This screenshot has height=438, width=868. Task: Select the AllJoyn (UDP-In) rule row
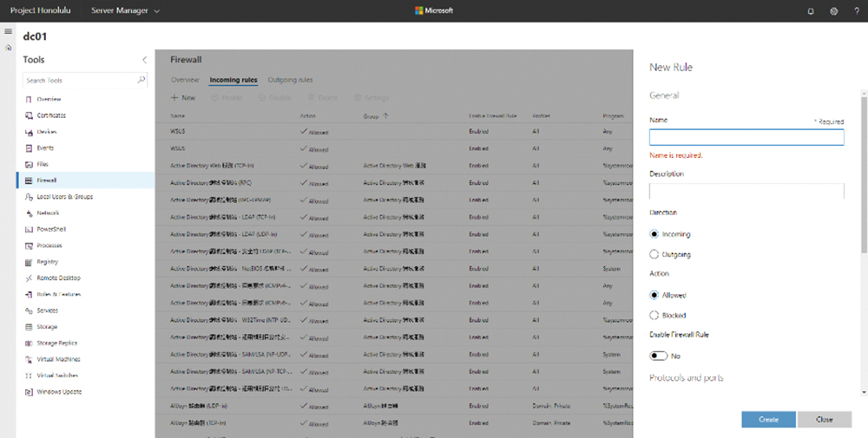pos(393,406)
